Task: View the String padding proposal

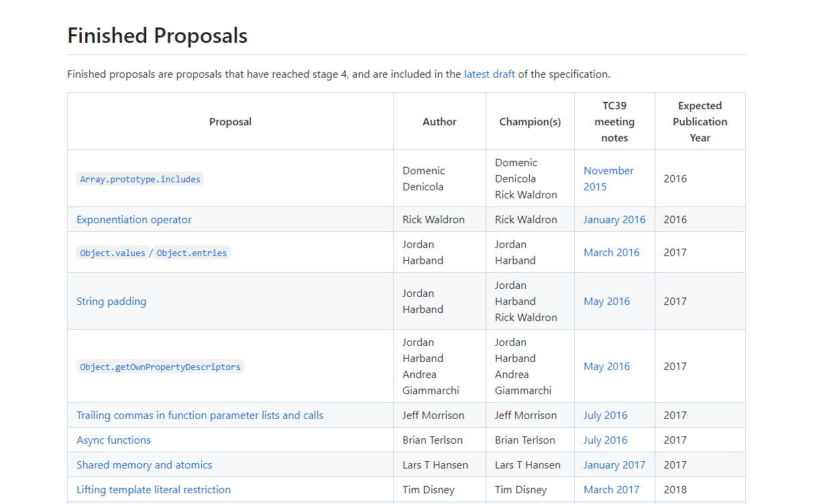Action: [111, 302]
